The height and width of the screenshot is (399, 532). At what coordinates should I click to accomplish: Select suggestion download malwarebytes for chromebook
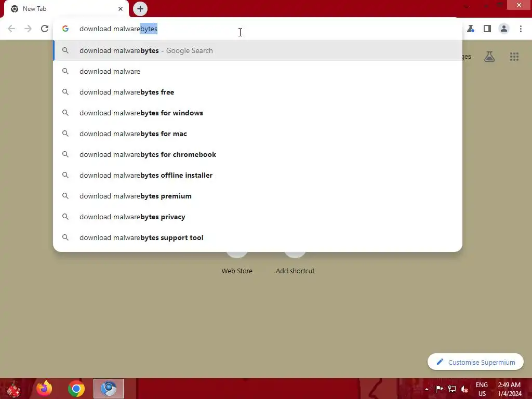[258, 154]
